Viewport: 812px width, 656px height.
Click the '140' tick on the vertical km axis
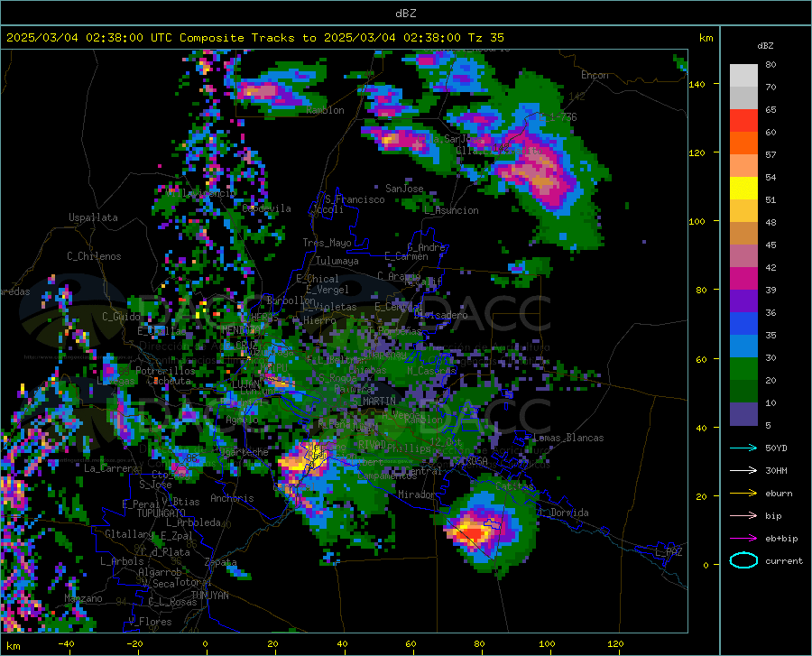click(697, 84)
